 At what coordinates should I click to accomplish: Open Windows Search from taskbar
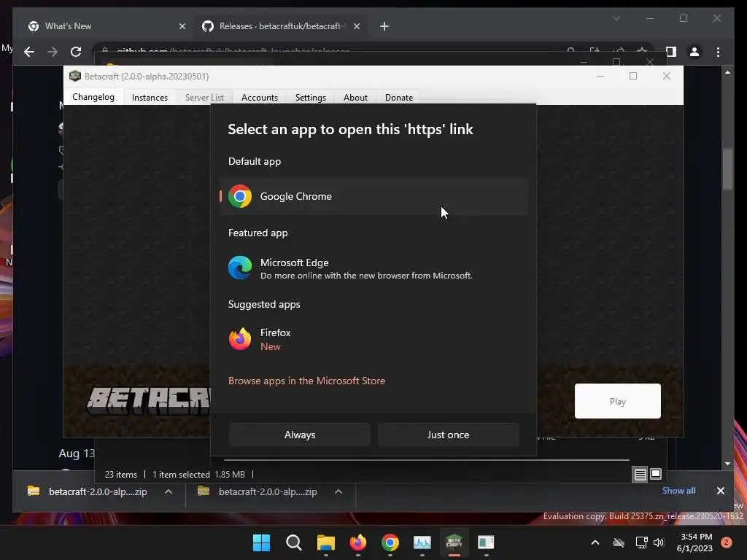pyautogui.click(x=293, y=542)
